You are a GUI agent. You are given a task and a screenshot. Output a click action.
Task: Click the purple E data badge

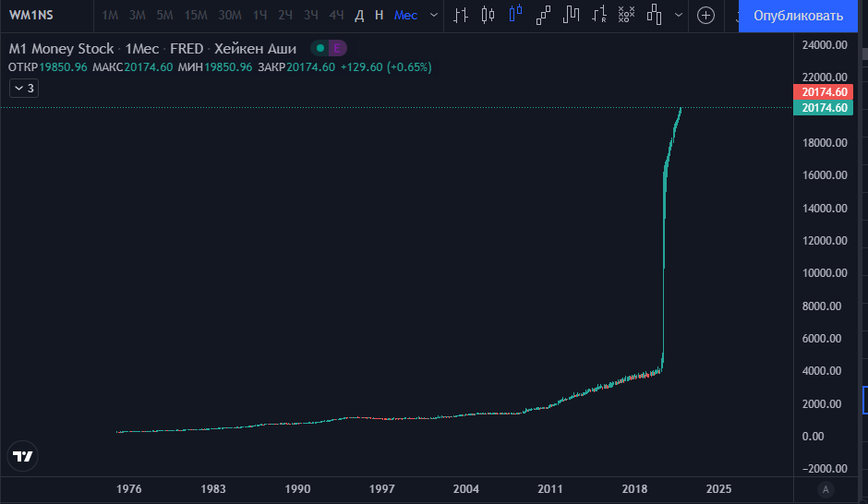coord(337,48)
